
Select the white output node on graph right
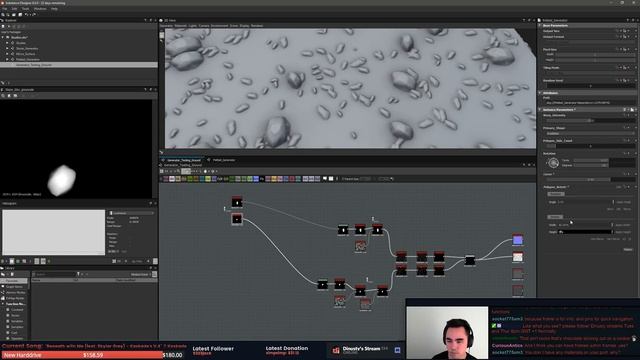tap(518, 257)
